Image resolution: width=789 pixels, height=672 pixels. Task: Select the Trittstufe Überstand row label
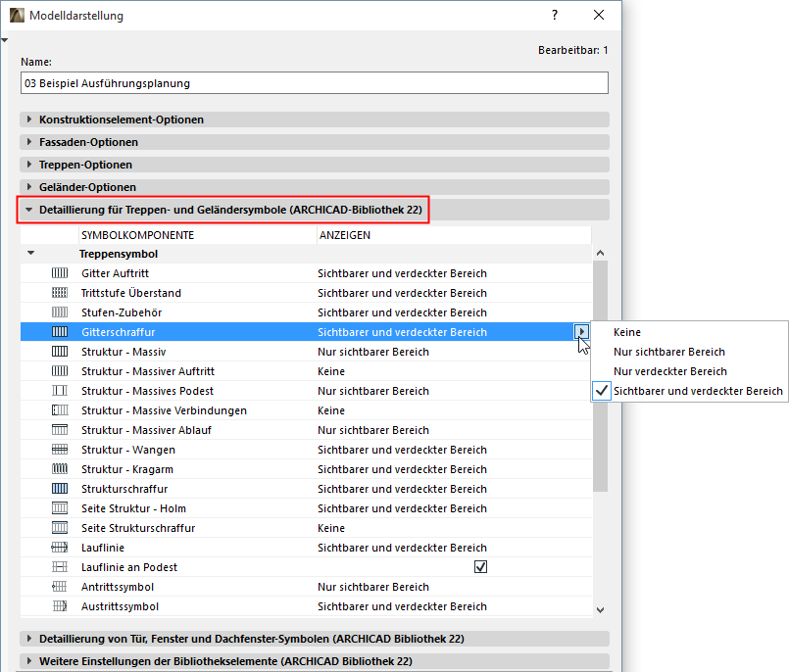(x=131, y=293)
